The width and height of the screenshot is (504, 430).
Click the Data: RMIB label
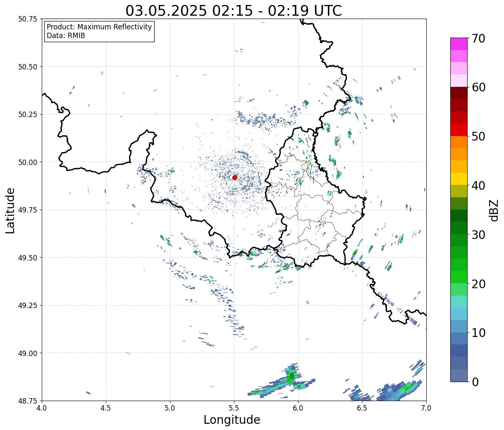point(66,36)
